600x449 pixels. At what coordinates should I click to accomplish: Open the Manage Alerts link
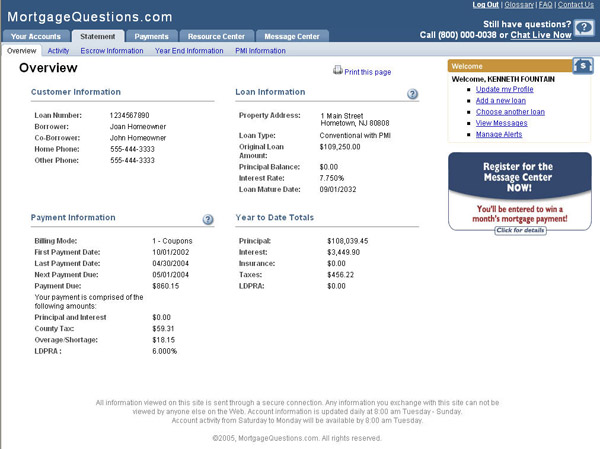point(499,134)
